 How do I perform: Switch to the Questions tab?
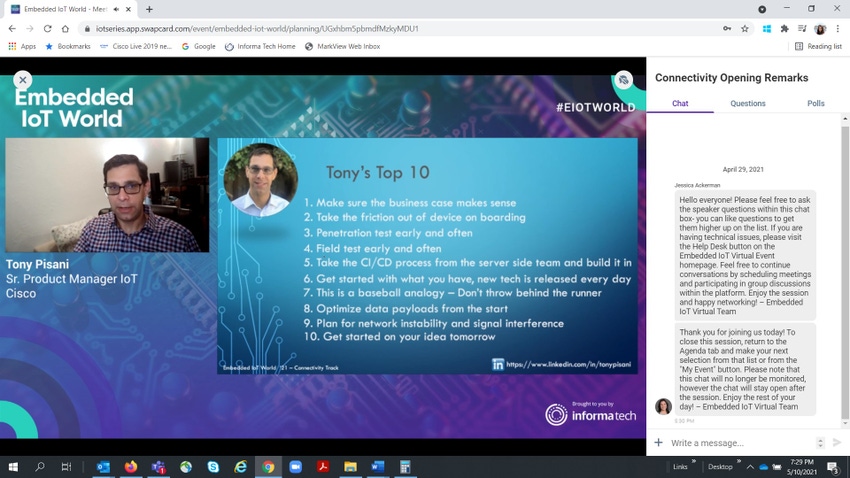(747, 103)
